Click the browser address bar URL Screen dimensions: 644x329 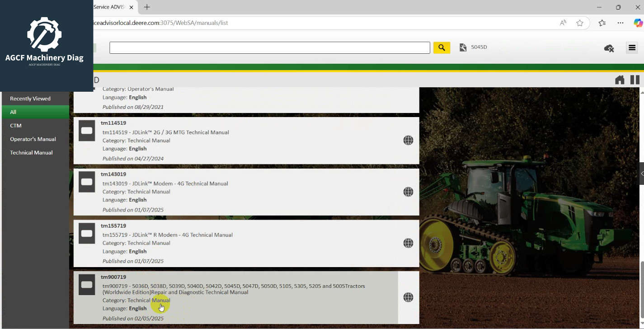(160, 23)
